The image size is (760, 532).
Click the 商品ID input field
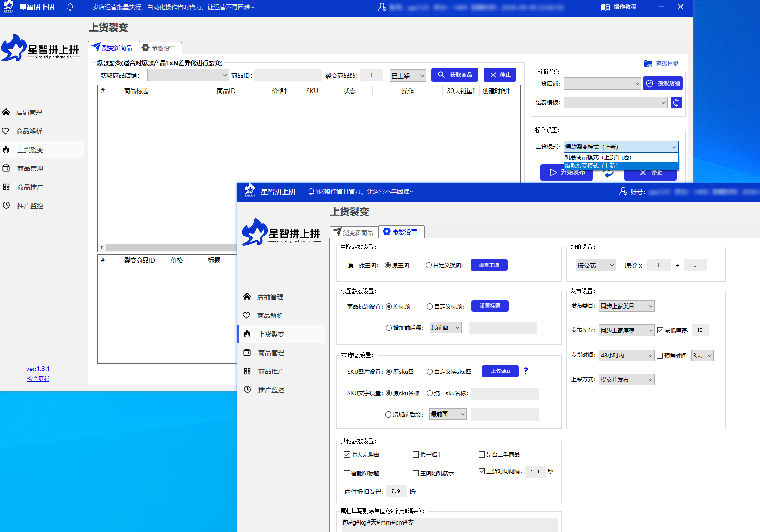(x=287, y=75)
